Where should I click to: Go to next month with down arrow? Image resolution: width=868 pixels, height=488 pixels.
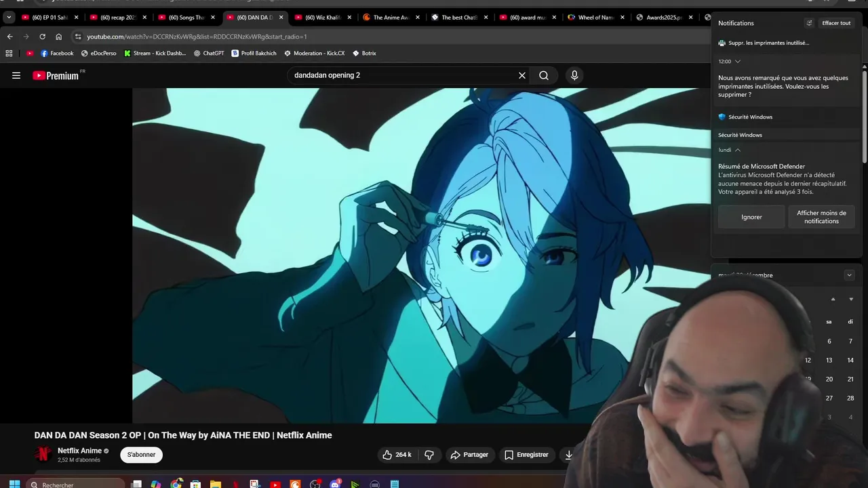[851, 299]
